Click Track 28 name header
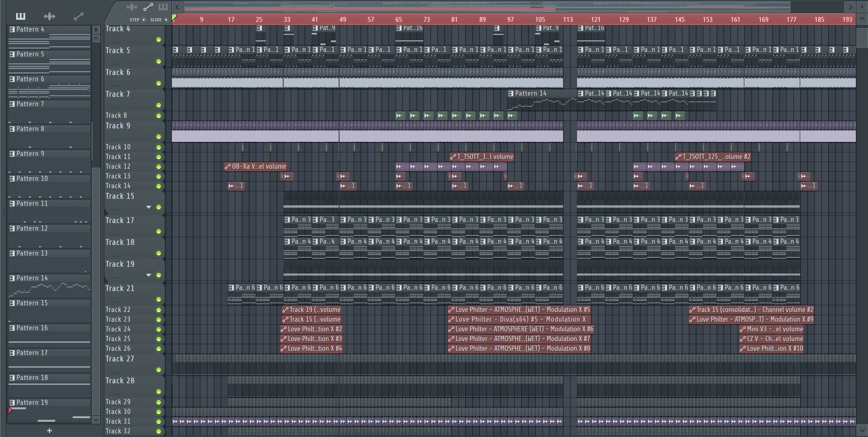This screenshot has height=437, width=868. pos(120,381)
